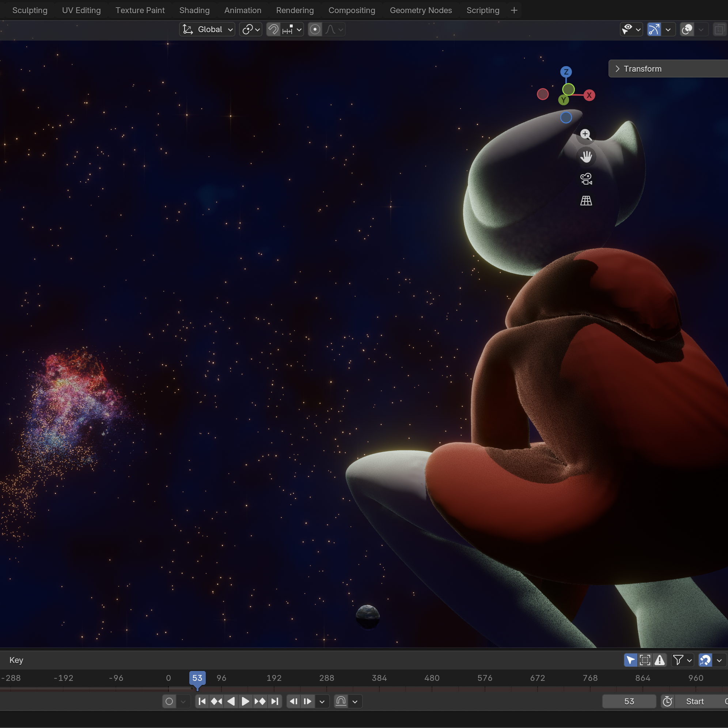
Task: Open the object visibility and selectability dropdown
Action: click(x=631, y=29)
